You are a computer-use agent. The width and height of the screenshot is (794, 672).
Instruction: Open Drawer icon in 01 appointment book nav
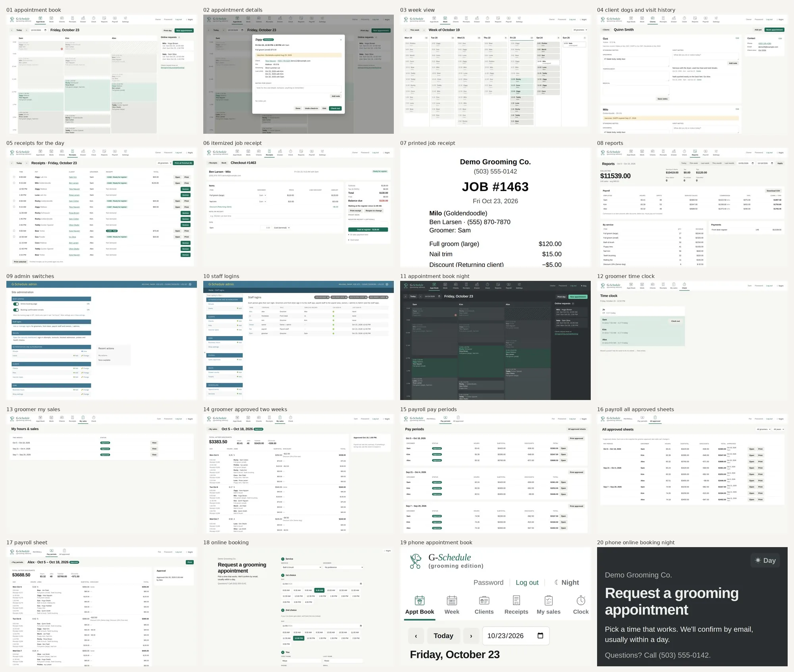pyautogui.click(x=83, y=18)
